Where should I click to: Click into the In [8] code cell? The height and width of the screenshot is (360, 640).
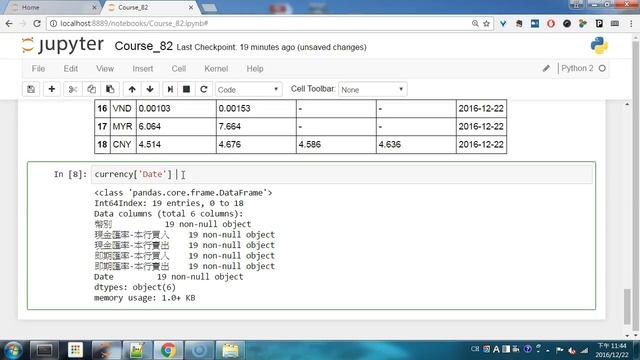coord(342,175)
